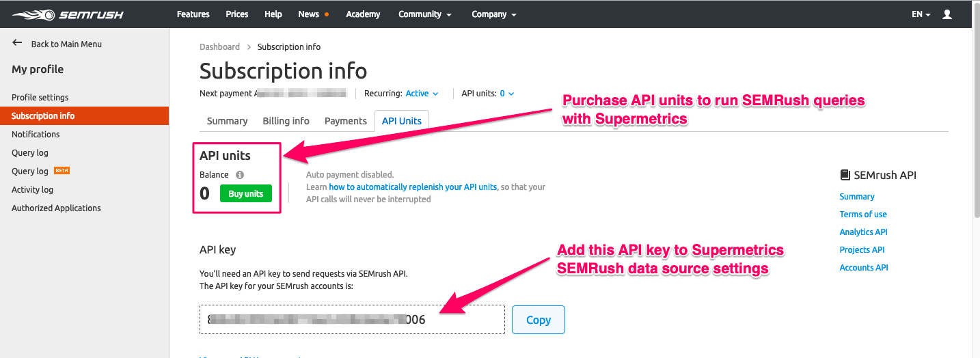Viewport: 980px width, 358px height.
Task: Open how to automatically replenish link
Action: [x=413, y=187]
